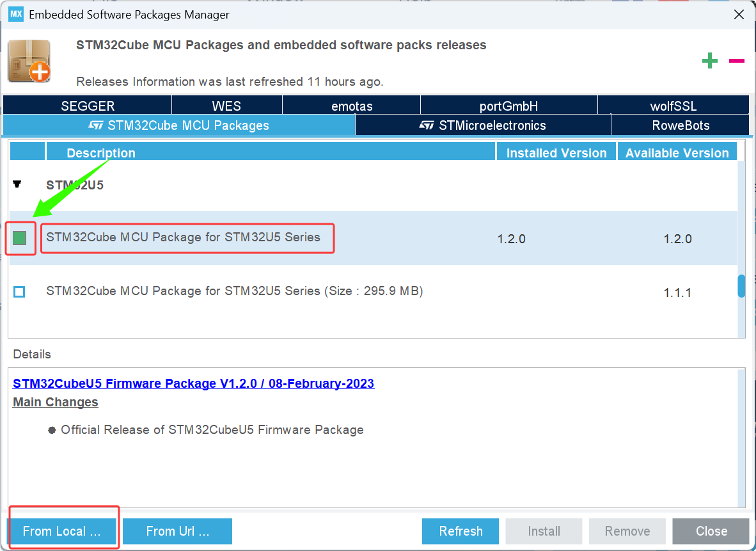Open the WES tab
Viewport: 756px width, 551px height.
(226, 106)
